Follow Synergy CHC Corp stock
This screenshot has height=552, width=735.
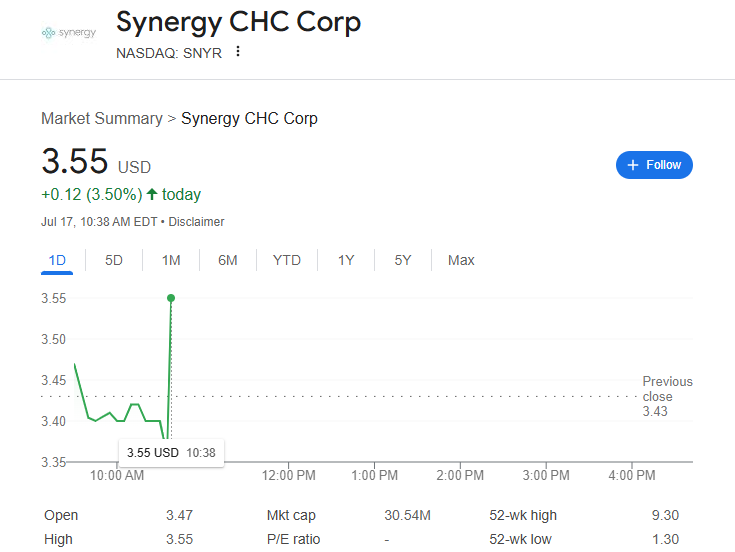click(x=654, y=165)
